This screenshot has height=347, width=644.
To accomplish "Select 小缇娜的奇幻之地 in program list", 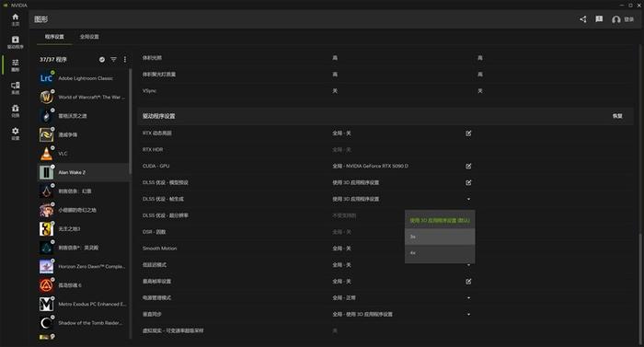I will (x=84, y=210).
